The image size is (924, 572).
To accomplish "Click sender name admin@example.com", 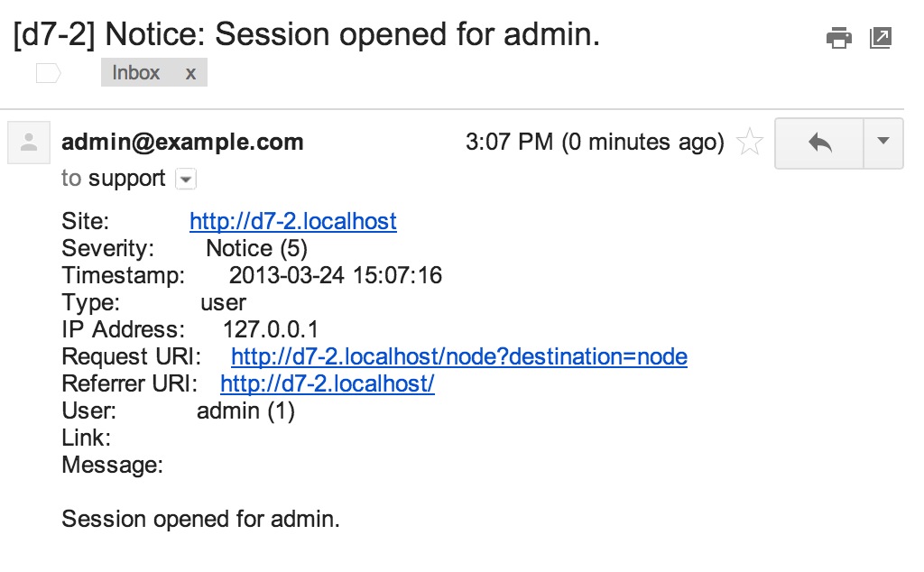I will 182,142.
